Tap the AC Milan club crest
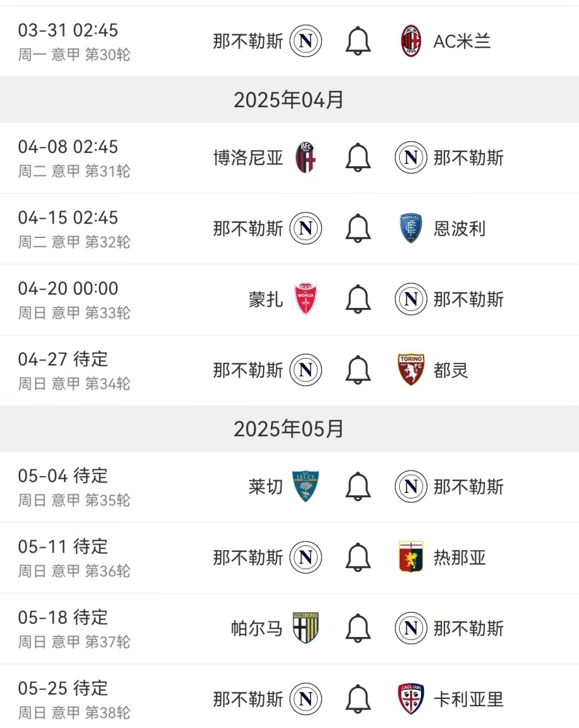The width and height of the screenshot is (579, 728). [x=411, y=41]
